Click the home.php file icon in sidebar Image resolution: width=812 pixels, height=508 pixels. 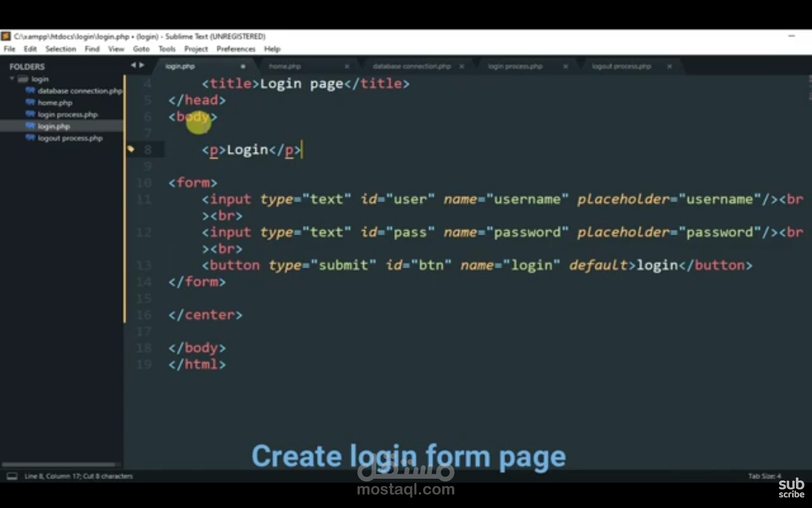(30, 102)
